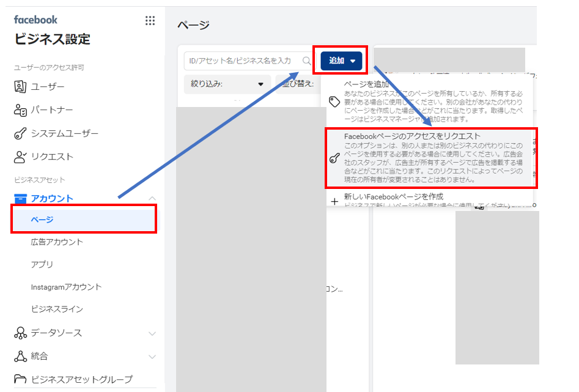Click the Partners (パートナー) sidebar icon
The height and width of the screenshot is (392, 579).
point(20,110)
